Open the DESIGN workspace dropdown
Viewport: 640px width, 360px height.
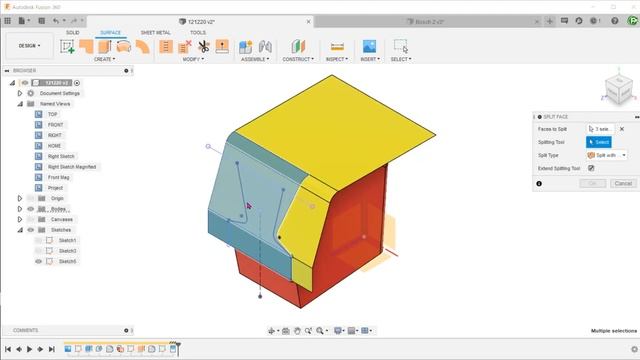click(29, 46)
